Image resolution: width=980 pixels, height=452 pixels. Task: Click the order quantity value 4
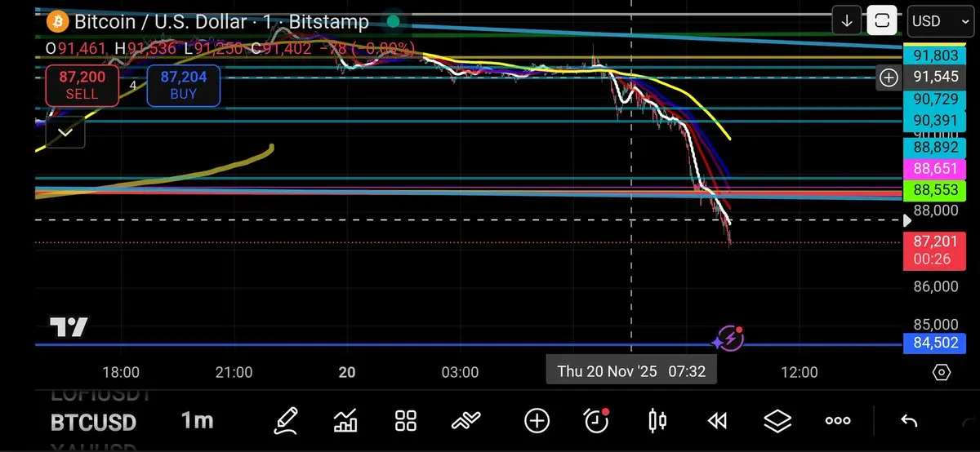coord(133,85)
